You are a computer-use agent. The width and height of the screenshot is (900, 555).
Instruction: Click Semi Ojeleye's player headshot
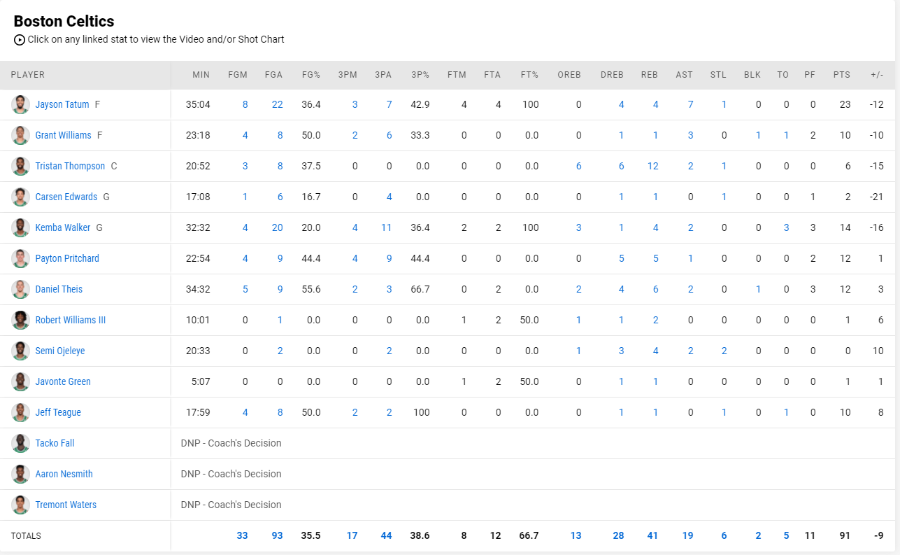(x=21, y=351)
